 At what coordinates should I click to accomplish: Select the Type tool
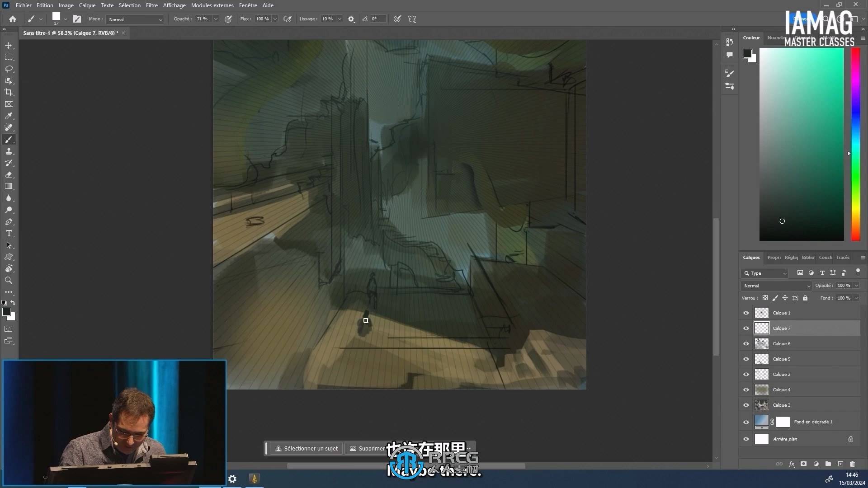coord(9,234)
